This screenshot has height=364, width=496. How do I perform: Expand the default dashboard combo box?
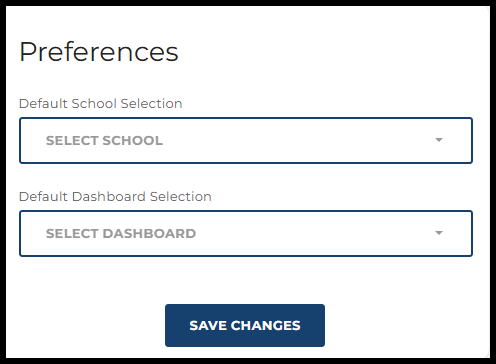(x=246, y=233)
